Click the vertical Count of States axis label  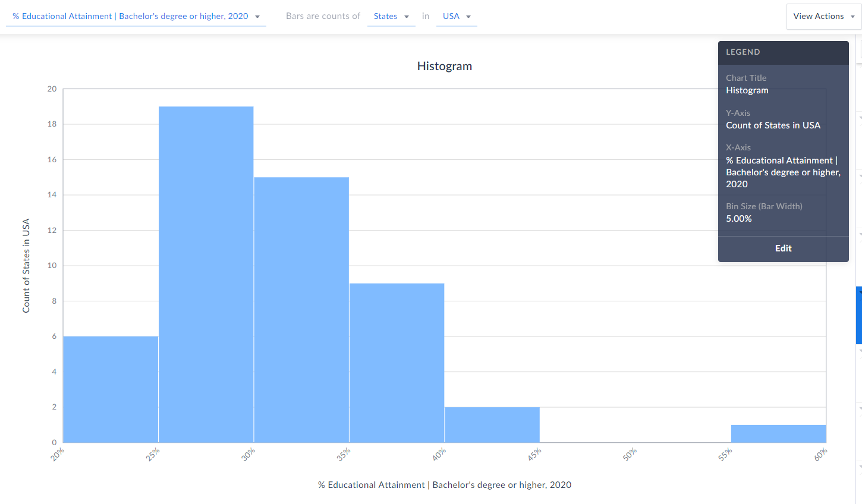click(x=26, y=266)
